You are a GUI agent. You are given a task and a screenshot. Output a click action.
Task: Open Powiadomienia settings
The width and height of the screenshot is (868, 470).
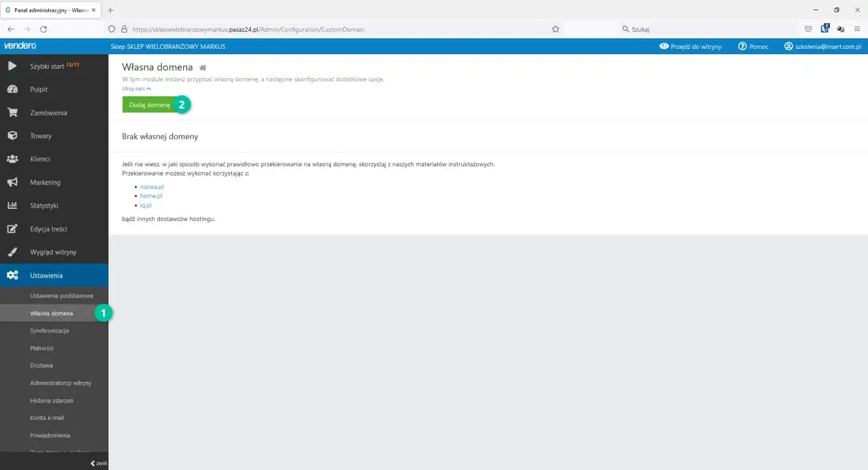pos(50,435)
